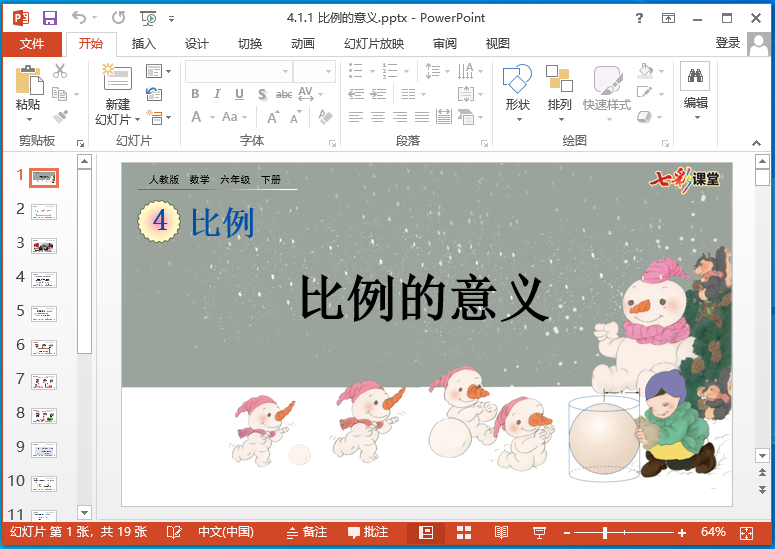Switch to Slide Sorter view icon
Screen dimensions: 775x549
coord(463,532)
